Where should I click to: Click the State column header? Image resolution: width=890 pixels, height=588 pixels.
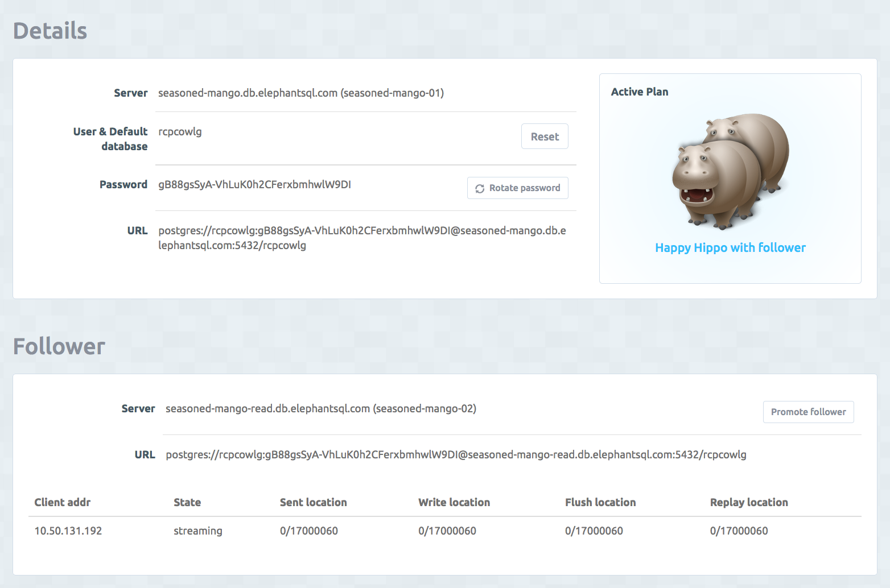[x=187, y=502]
